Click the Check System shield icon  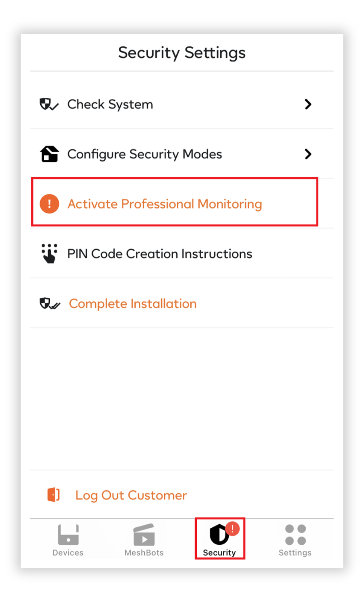tap(49, 104)
